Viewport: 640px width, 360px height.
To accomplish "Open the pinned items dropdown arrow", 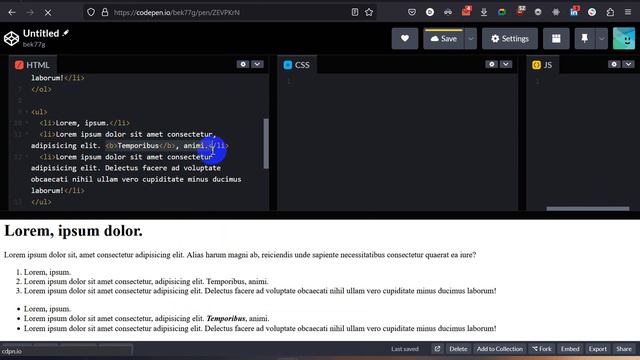I will click(x=602, y=38).
